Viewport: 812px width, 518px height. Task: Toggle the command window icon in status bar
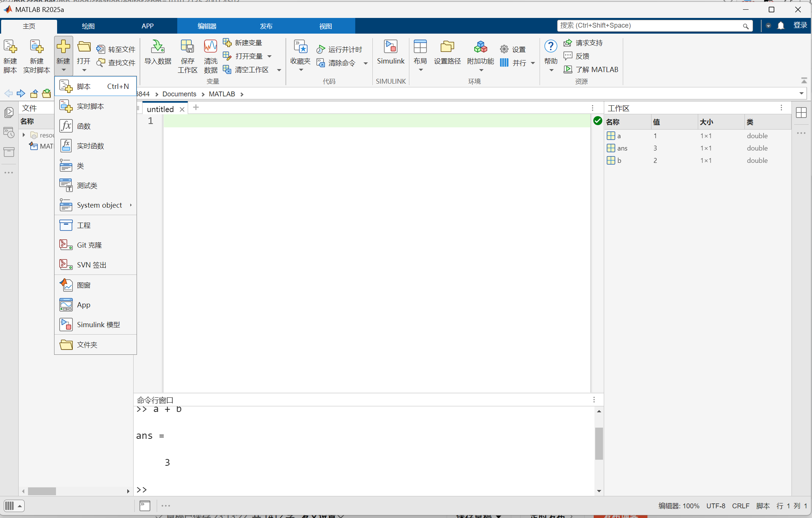145,506
